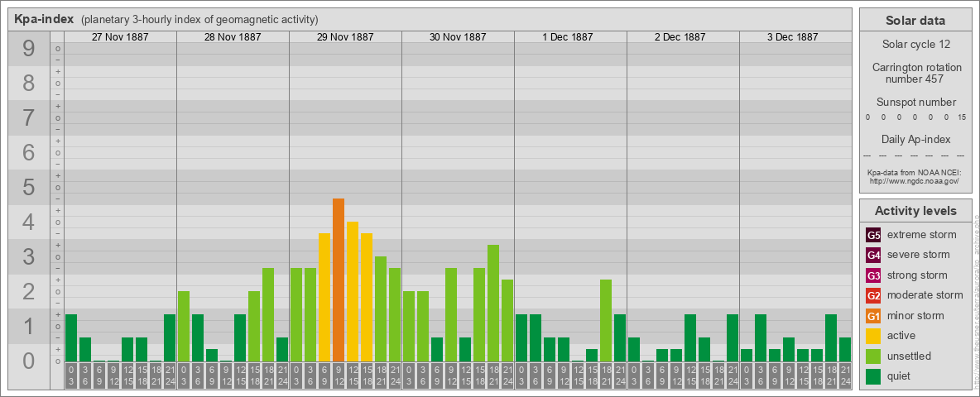The height and width of the screenshot is (397, 980).
Task: Click the G1 minor storm badge
Action: (873, 316)
